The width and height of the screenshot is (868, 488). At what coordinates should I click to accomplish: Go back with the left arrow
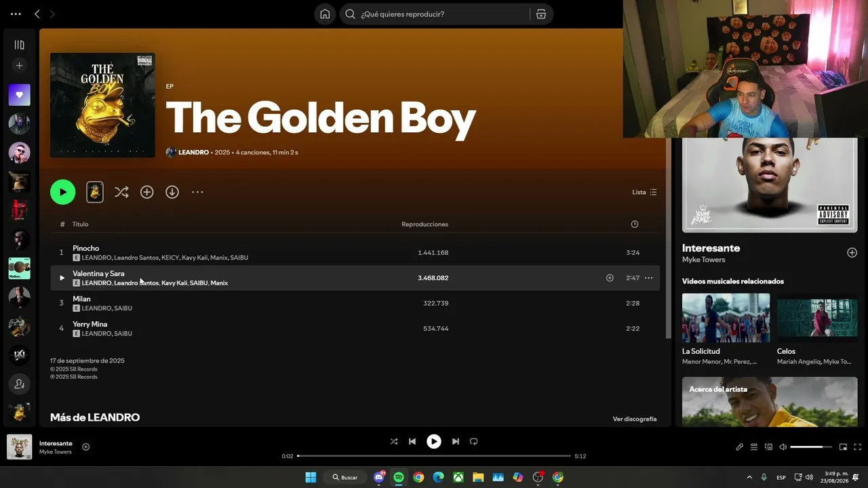coord(37,14)
